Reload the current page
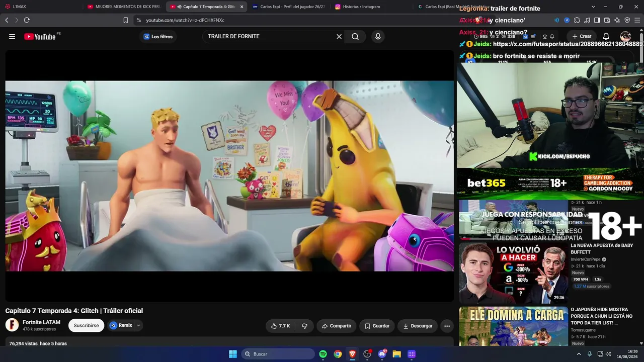Viewport: 644px width, 362px height. click(27, 20)
